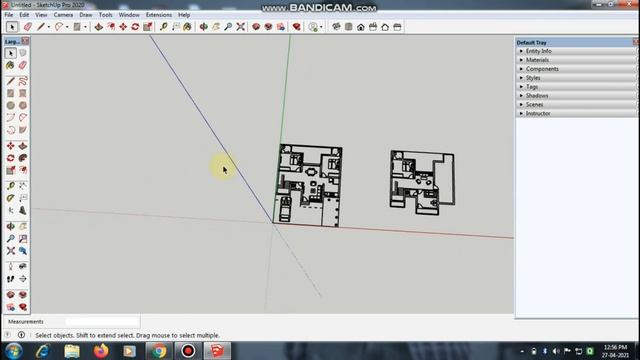Click the Push/Pull icon in top toolbar
The height and width of the screenshot is (360, 640).
click(98, 27)
